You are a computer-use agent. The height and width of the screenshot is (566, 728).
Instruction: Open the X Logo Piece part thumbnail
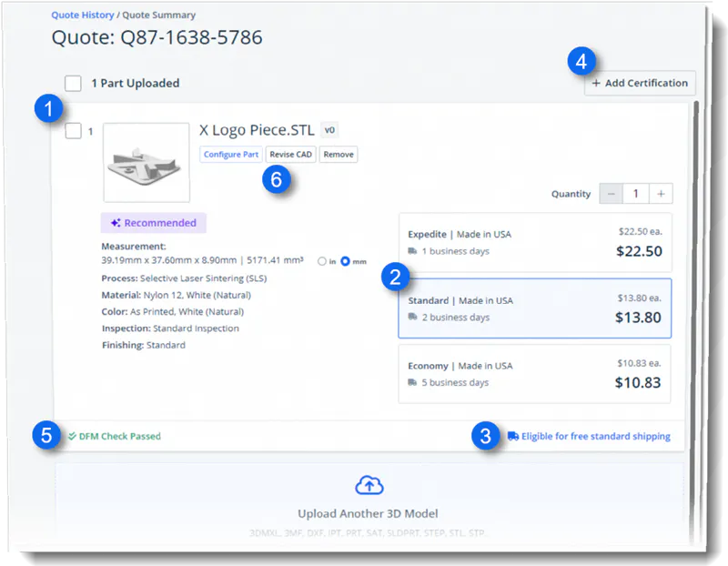pos(147,163)
